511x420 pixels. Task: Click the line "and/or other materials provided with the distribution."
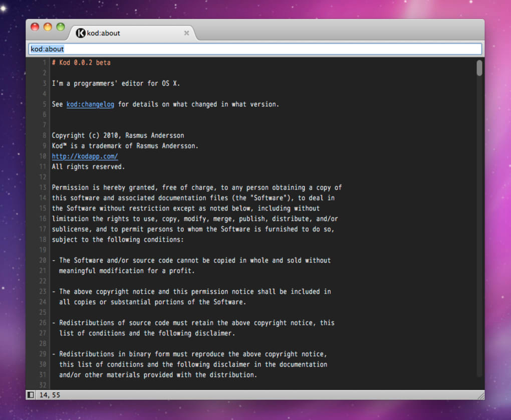[x=158, y=375]
